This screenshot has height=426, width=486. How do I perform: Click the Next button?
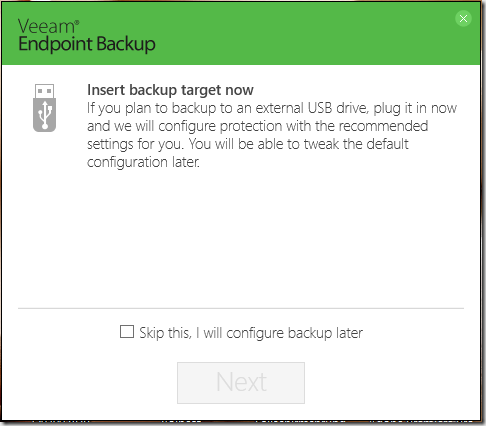point(241,383)
